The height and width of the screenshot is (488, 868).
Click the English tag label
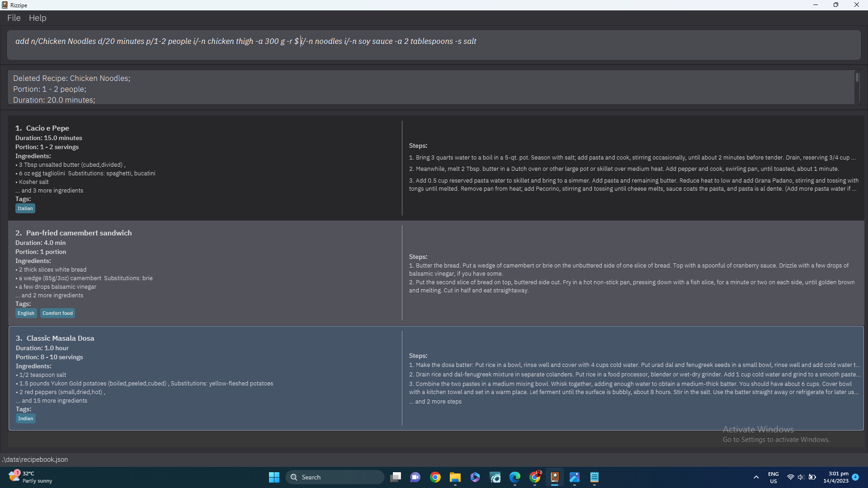pos(26,313)
